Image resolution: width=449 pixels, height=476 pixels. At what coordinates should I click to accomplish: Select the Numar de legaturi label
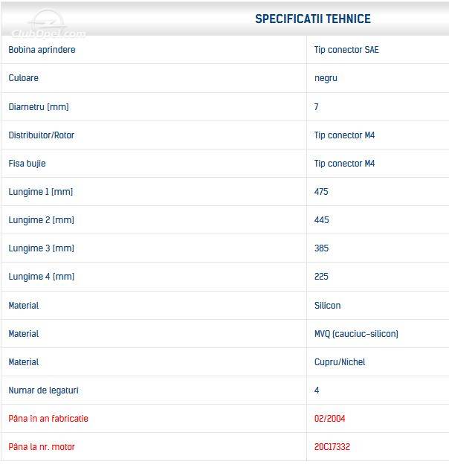[43, 390]
